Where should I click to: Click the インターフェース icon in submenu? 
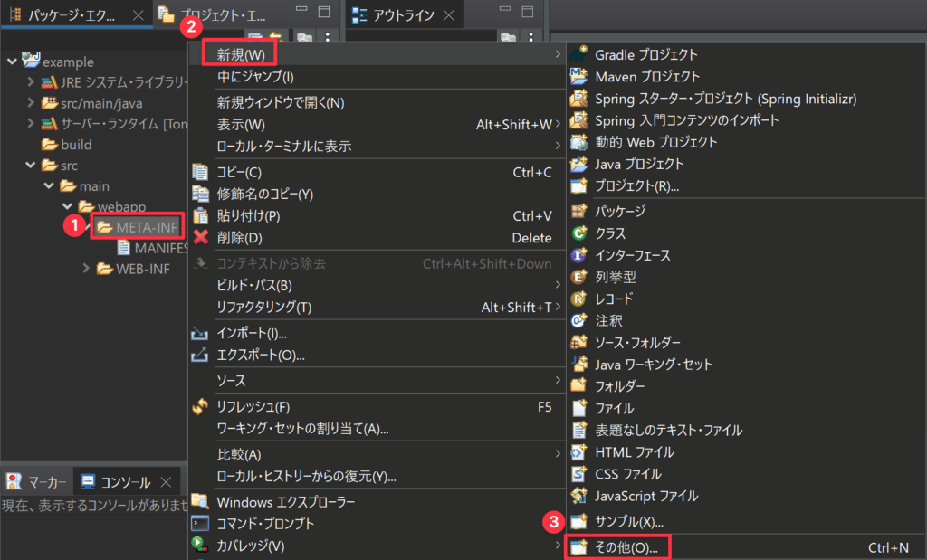tap(579, 255)
